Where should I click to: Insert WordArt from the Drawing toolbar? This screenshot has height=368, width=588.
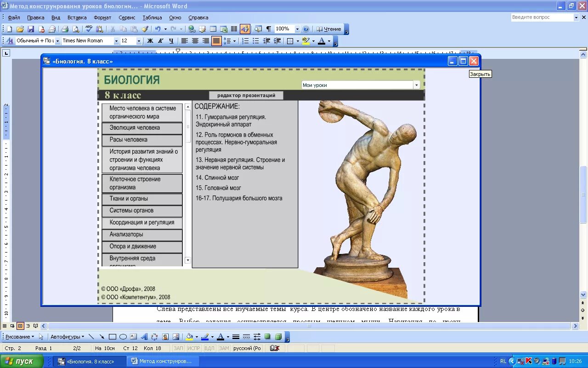click(x=144, y=337)
